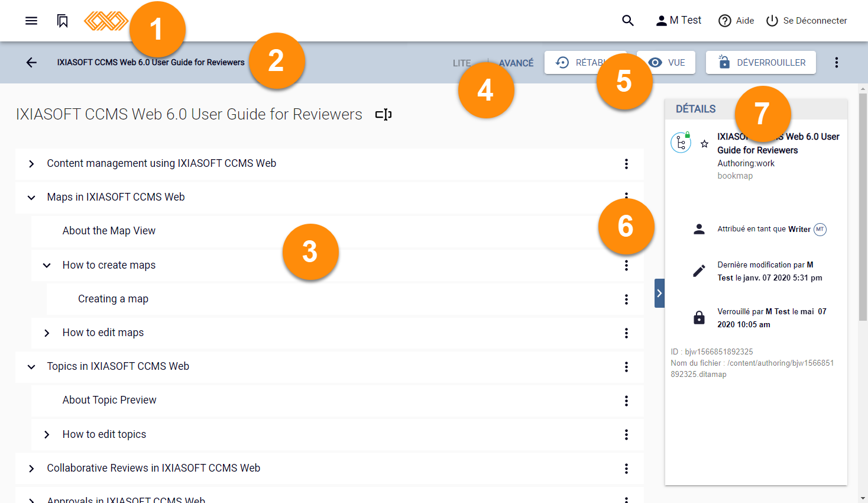Image resolution: width=868 pixels, height=503 pixels.
Task: Open options for How to edit topics
Action: click(626, 435)
